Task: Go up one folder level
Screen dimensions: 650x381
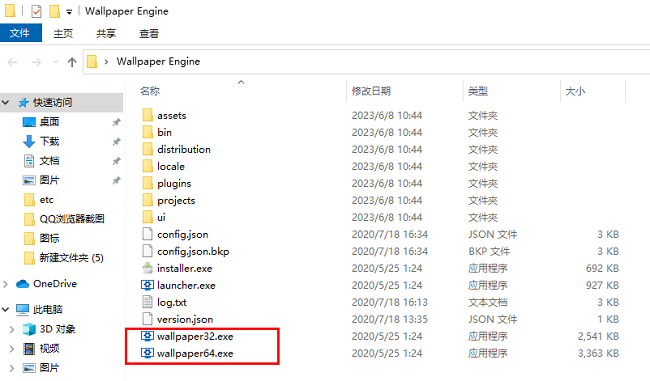Action: coord(72,62)
